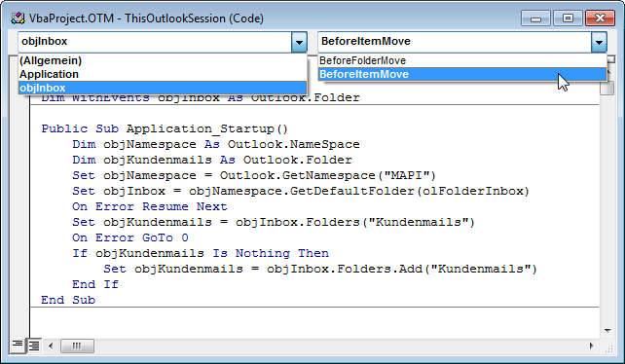Open the BeforeItemMove procedure dropdown arrow
Screen dimensions: 625x364
(599, 42)
